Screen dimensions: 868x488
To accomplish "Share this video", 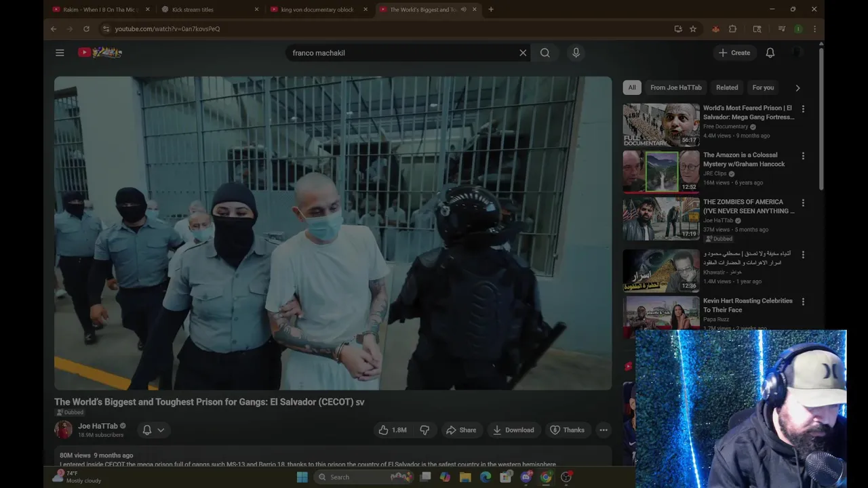I will 461,430.
